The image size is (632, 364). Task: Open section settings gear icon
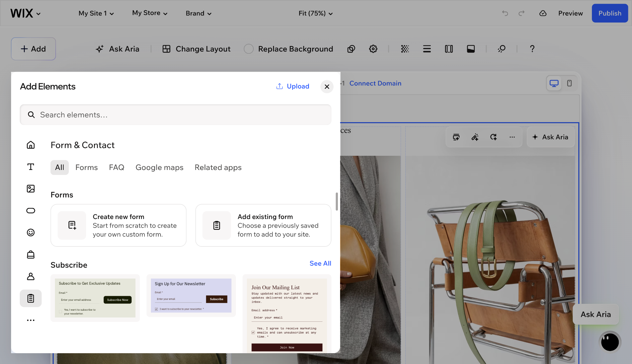coord(373,49)
